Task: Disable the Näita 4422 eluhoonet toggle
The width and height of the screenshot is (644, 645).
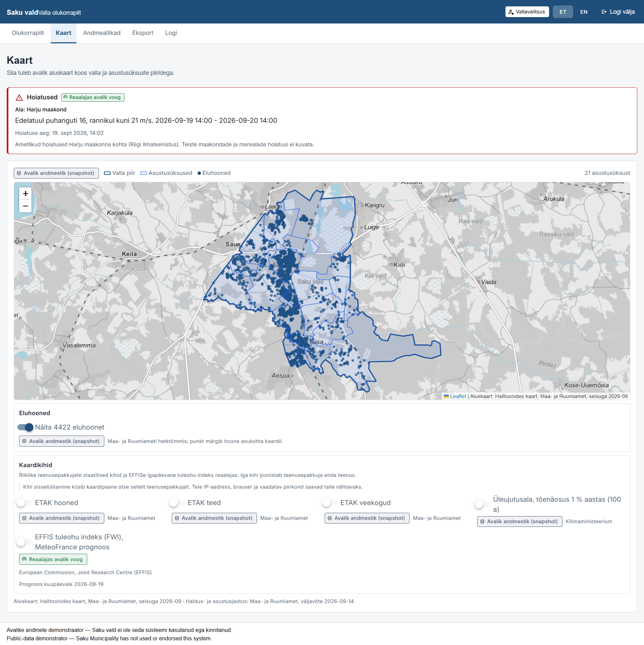Action: [25, 427]
